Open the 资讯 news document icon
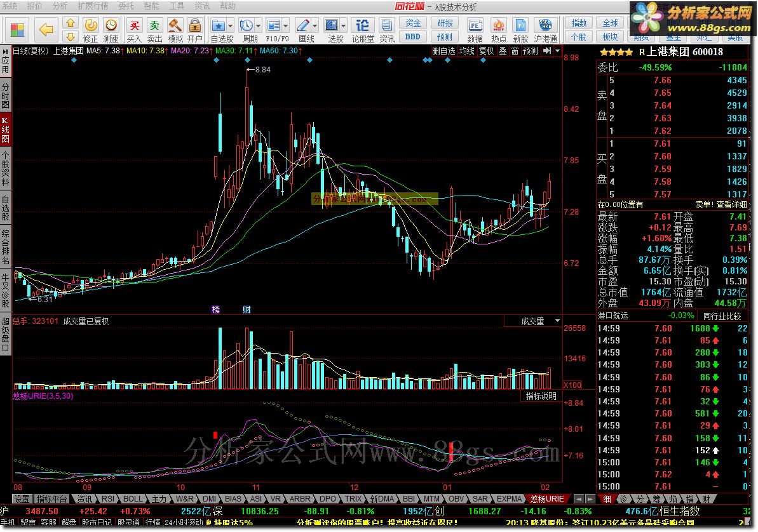The width and height of the screenshot is (758, 532). point(387,25)
